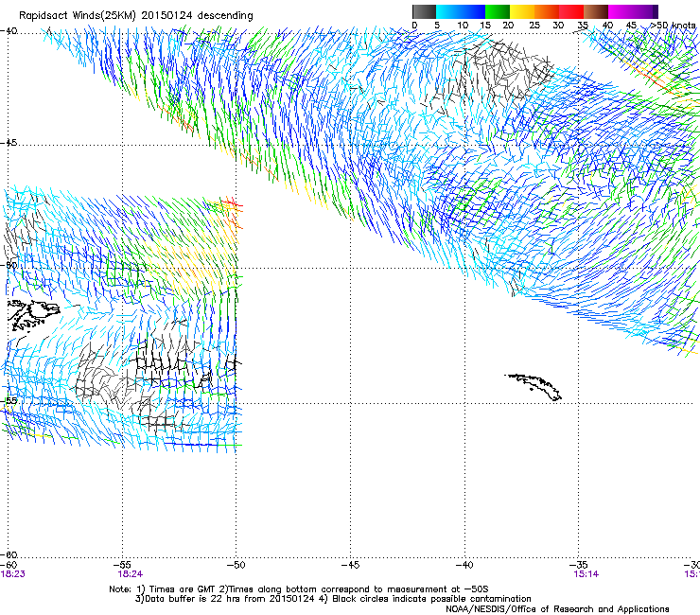The image size is (700, 615).
Task: Click the '10' label under the color legend
Action: (463, 26)
